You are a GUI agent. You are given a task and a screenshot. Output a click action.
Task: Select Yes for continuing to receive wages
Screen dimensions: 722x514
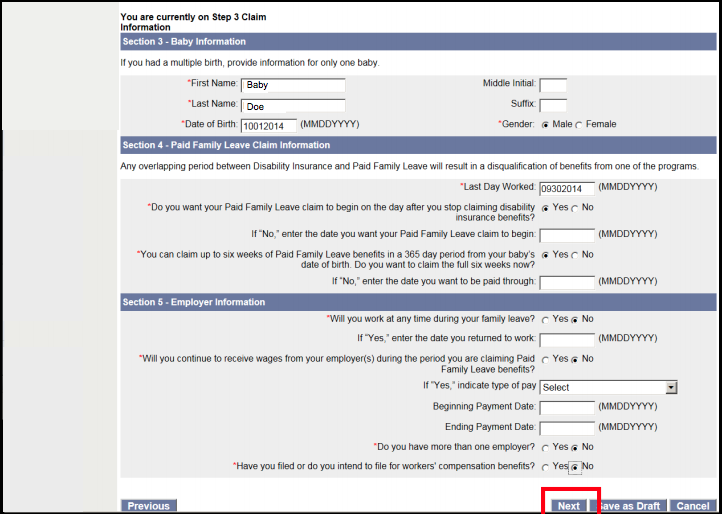pyautogui.click(x=545, y=359)
